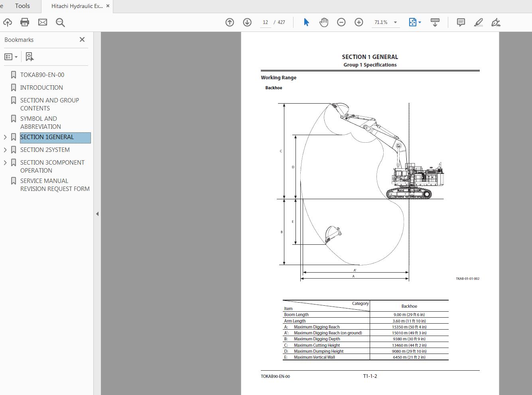Viewport: 532px width, 395px height.
Task: Click the 'Maximum Digging Reach' table row label
Action: (317, 327)
